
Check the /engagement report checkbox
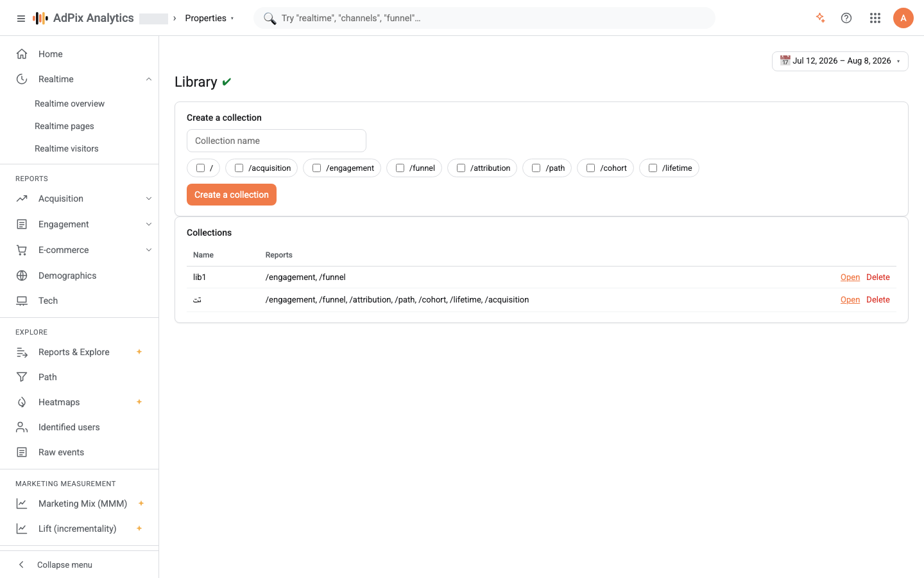point(316,168)
